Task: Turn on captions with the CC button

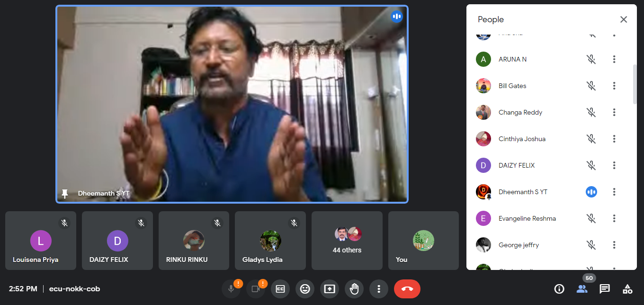Action: [x=280, y=288]
